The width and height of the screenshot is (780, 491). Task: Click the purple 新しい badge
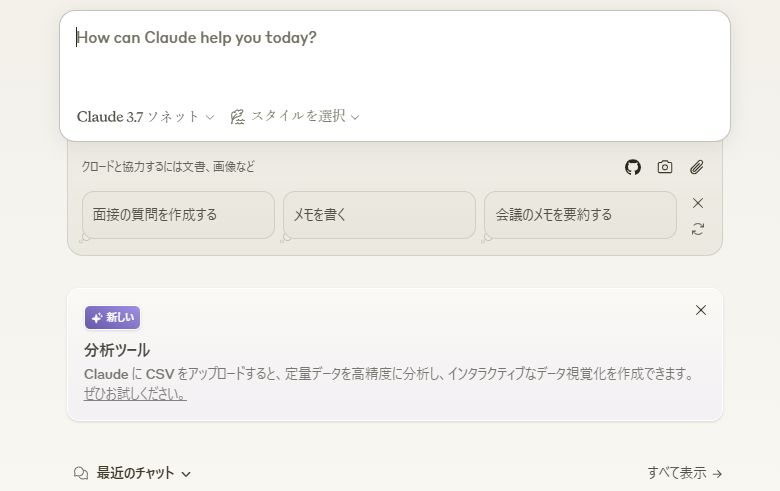click(113, 318)
